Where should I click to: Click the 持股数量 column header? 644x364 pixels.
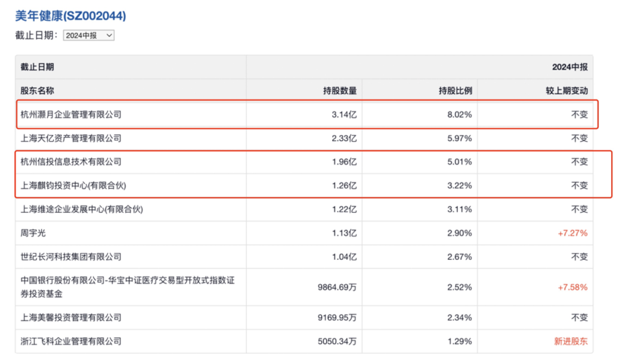[339, 91]
